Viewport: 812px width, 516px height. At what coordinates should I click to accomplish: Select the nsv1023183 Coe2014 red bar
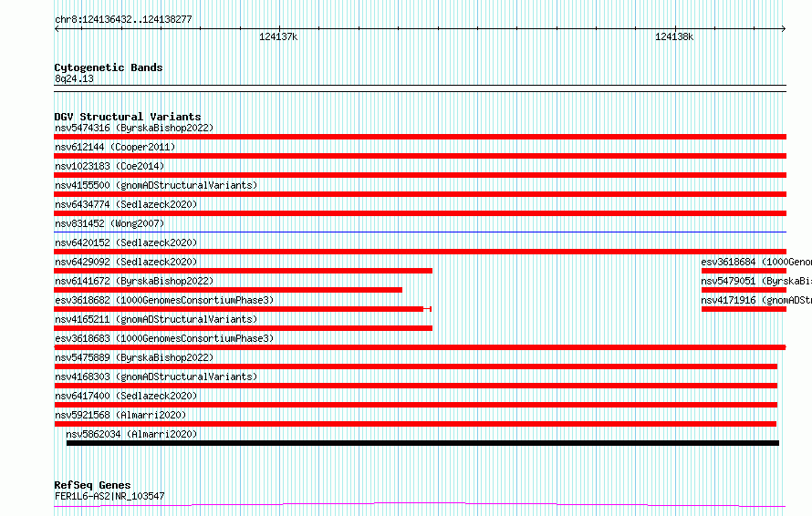pyautogui.click(x=420, y=175)
